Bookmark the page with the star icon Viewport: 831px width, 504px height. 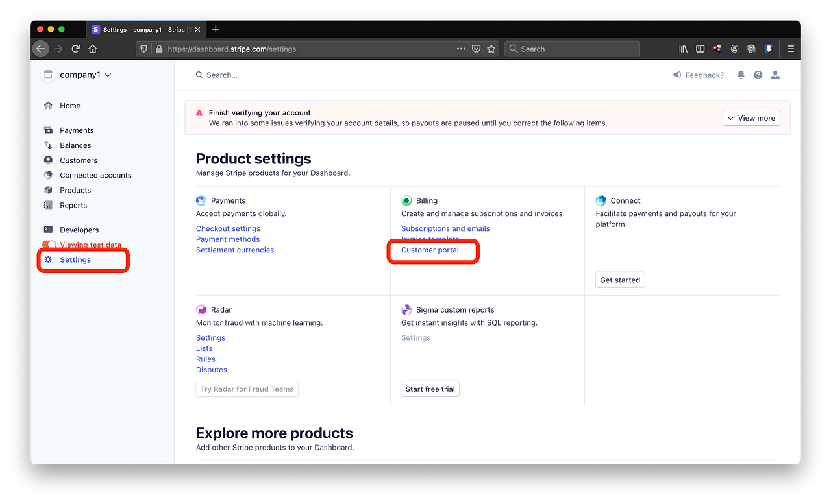(491, 48)
